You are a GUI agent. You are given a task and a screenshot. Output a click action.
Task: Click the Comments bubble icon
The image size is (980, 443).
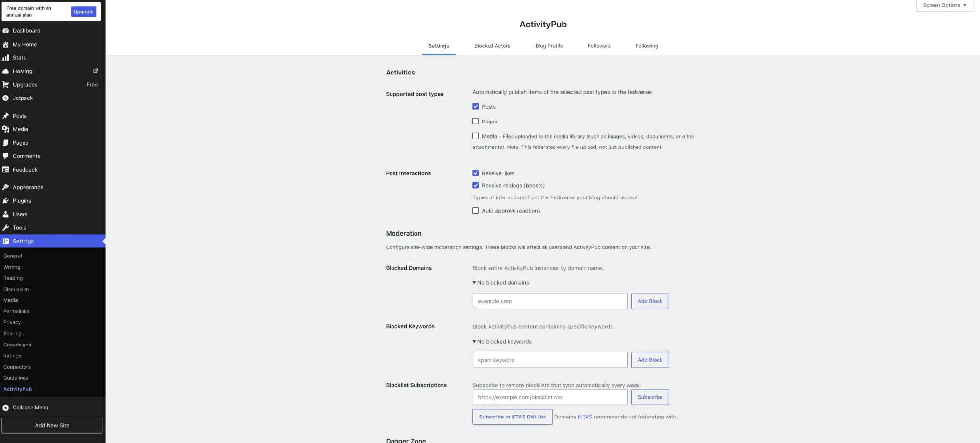[x=6, y=156]
